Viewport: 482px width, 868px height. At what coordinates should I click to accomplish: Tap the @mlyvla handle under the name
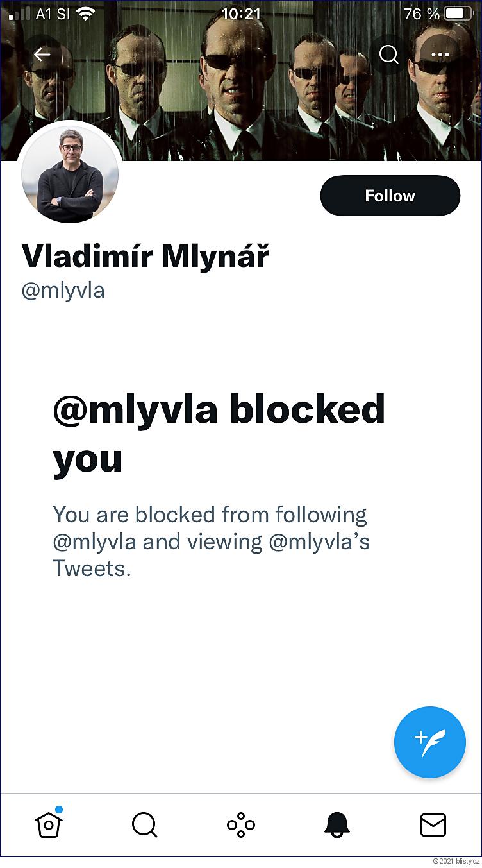tap(63, 291)
